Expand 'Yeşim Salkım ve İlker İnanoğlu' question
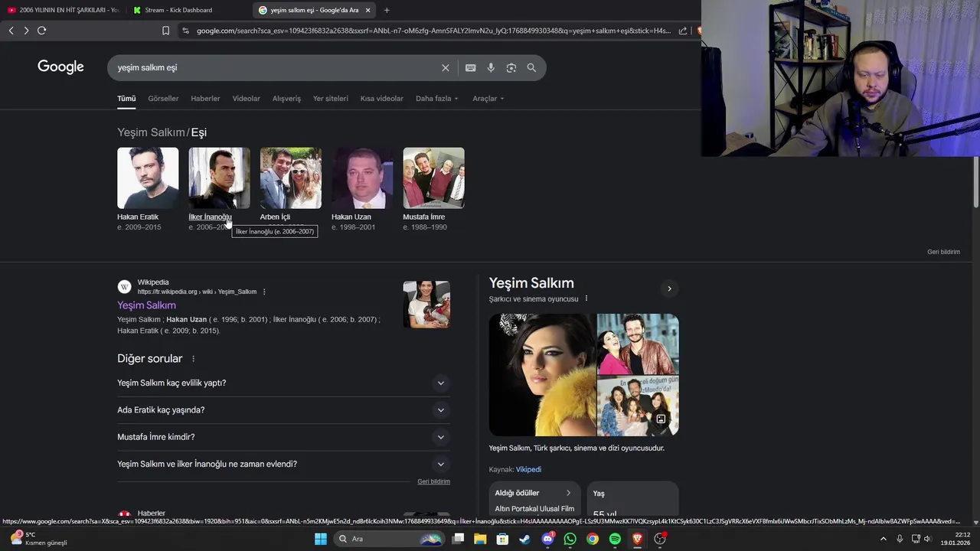 283,464
